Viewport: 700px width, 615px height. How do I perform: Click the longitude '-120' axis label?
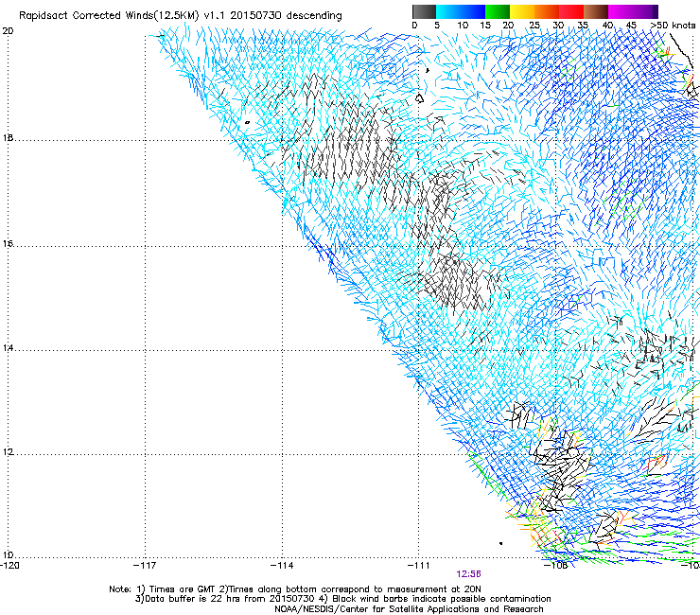click(x=9, y=566)
